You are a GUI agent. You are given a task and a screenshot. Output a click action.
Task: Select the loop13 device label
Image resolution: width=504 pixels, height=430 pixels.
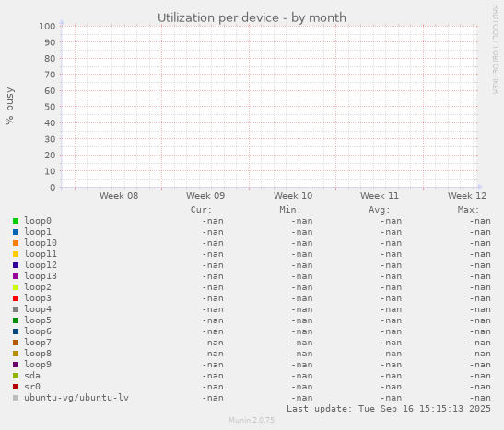(41, 276)
